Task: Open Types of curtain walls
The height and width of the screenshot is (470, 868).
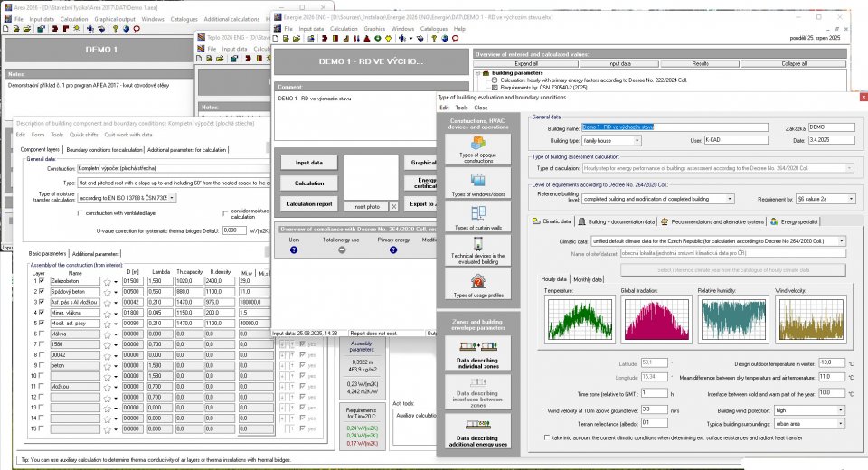Action: 477,216
